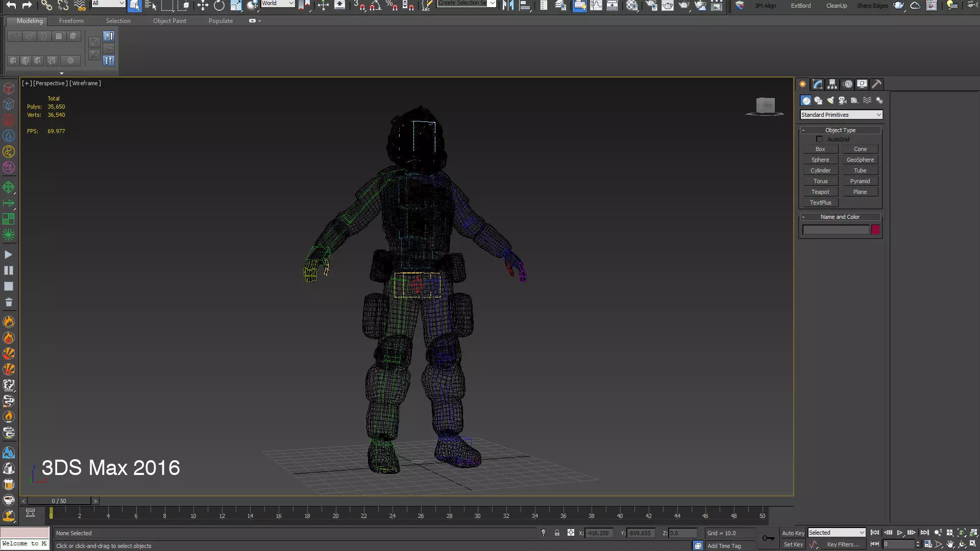This screenshot has width=980, height=551.
Task: Click the object color swatch
Action: [875, 230]
